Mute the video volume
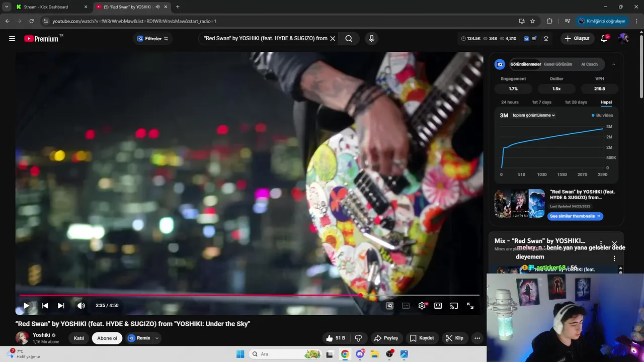 [81, 306]
